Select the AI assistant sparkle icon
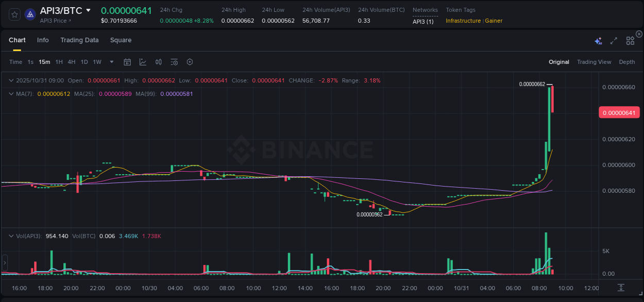 (x=598, y=40)
